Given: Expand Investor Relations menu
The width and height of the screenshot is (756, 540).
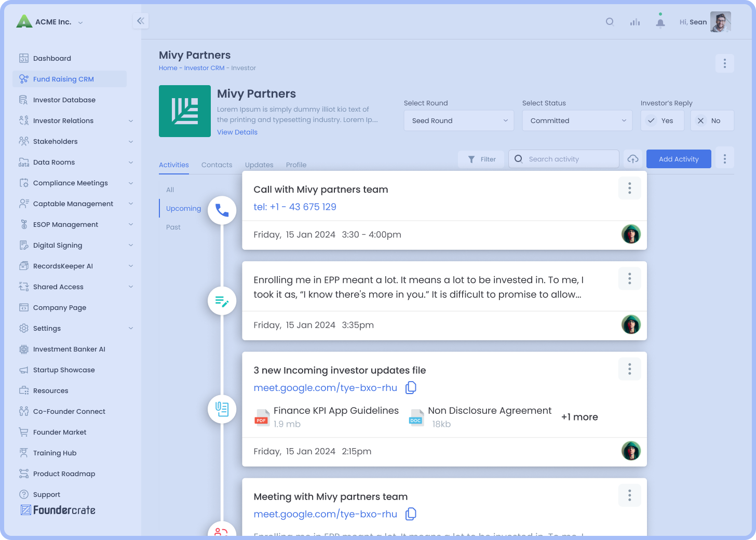Looking at the screenshot, I should 131,120.
